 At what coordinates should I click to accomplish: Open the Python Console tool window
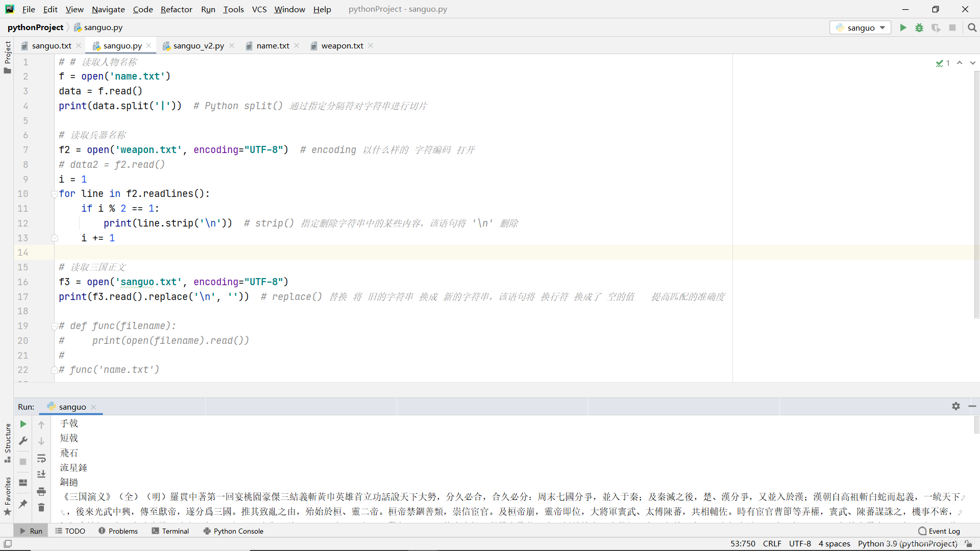pos(233,531)
